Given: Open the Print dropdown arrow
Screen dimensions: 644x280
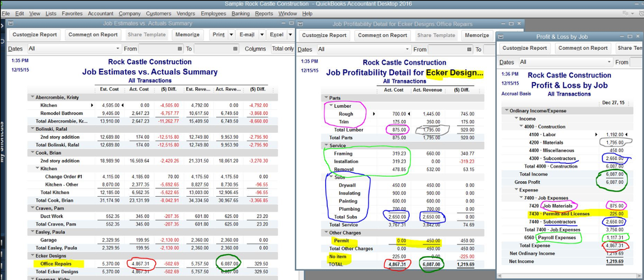Looking at the screenshot, I should (x=231, y=35).
